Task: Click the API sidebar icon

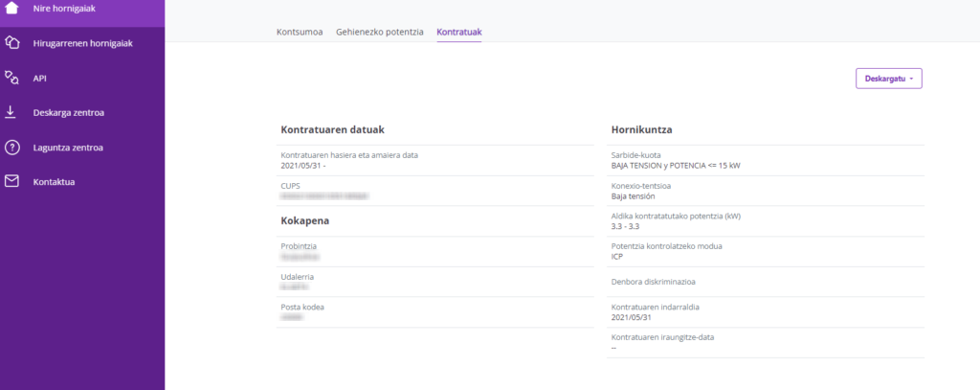Action: coord(12,78)
